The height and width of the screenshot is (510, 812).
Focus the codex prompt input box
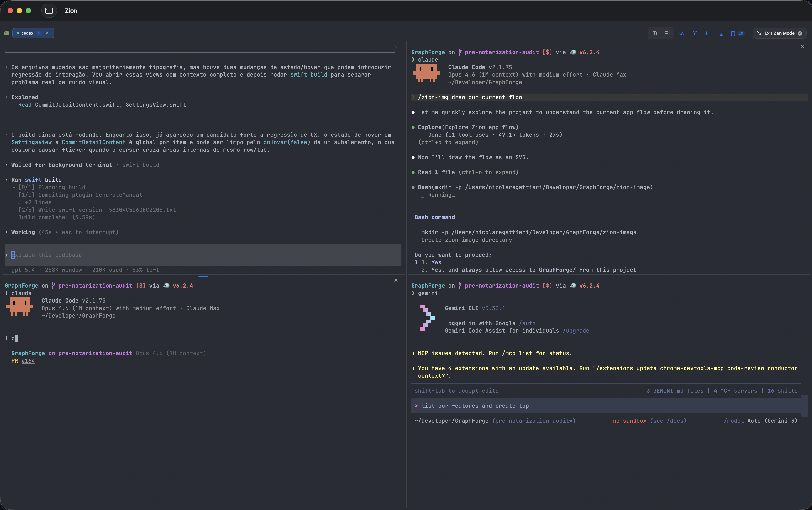pyautogui.click(x=202, y=255)
